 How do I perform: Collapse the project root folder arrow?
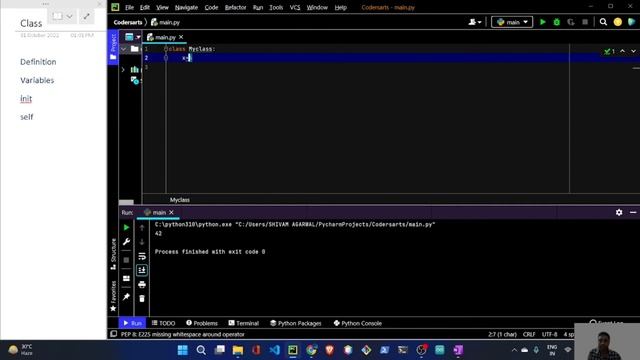[x=124, y=49]
